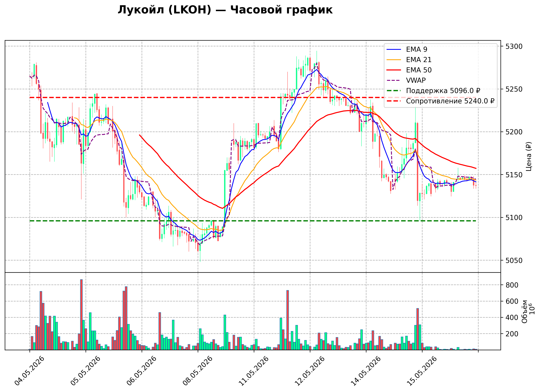Click the date label "11.05.2026"

[x=254, y=371]
